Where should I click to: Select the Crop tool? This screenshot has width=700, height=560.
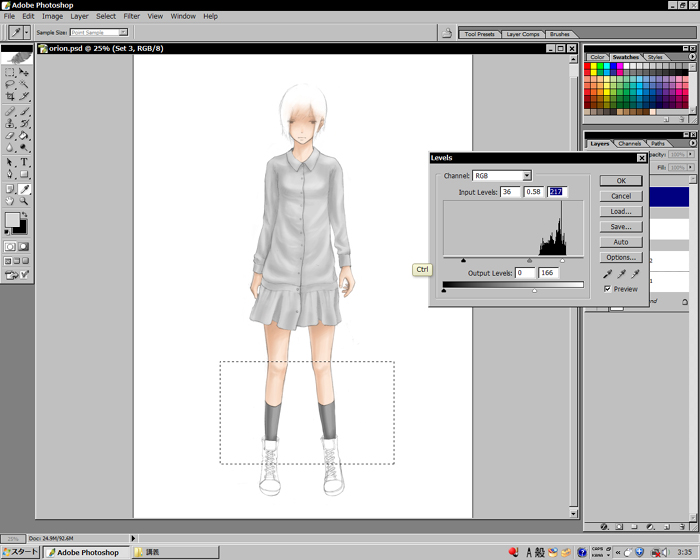(x=11, y=97)
